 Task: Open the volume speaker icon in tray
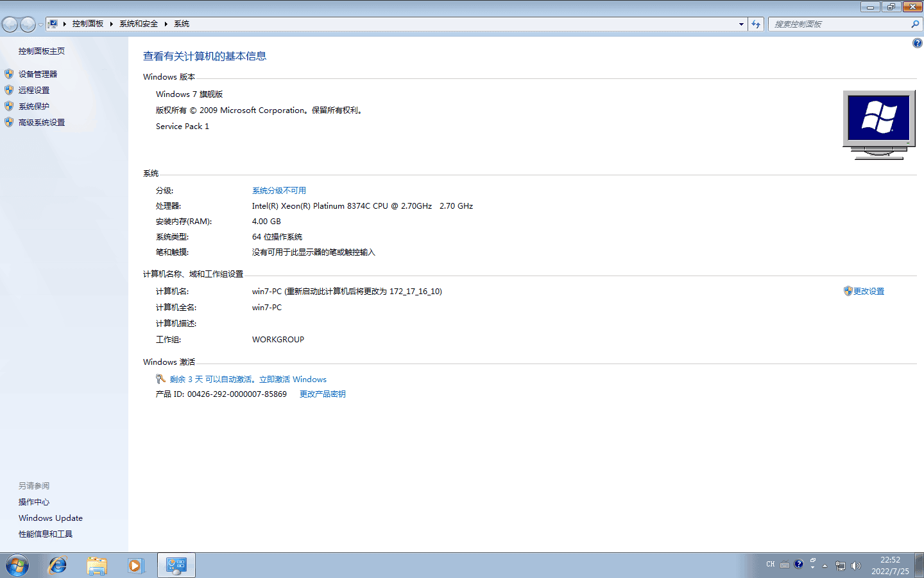coord(855,566)
